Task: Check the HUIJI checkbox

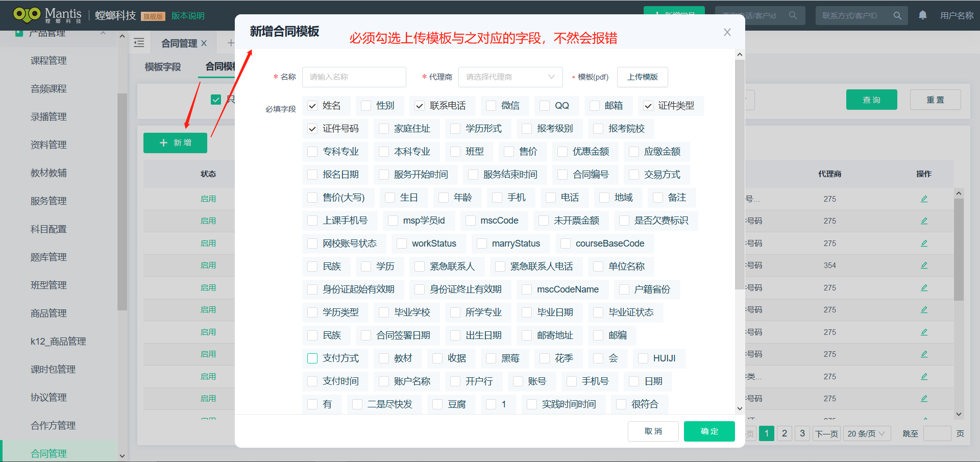Action: (x=643, y=358)
